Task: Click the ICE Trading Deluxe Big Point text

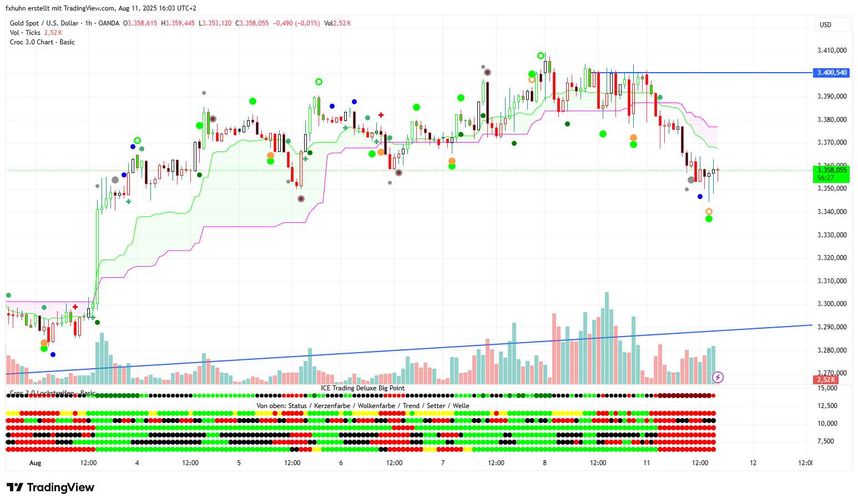Action: 362,388
